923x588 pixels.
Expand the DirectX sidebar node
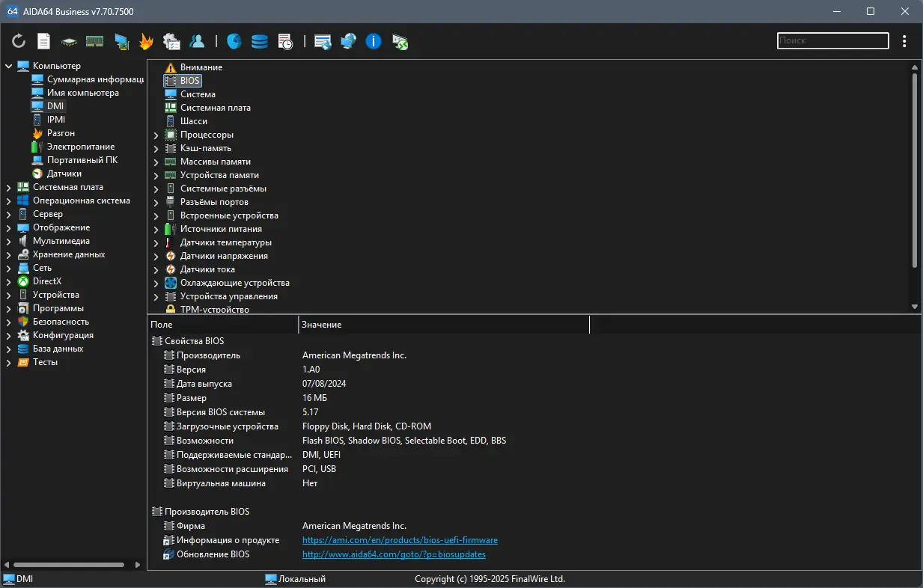(8, 281)
